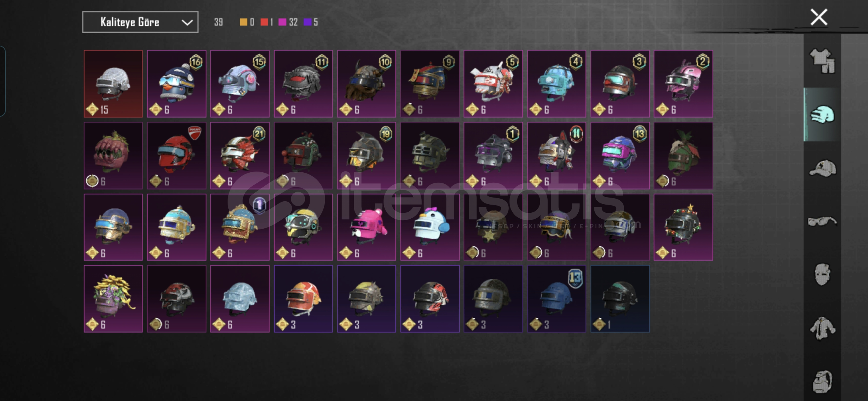
Task: Open the Kaliteye Göre sort dropdown
Action: [x=140, y=22]
